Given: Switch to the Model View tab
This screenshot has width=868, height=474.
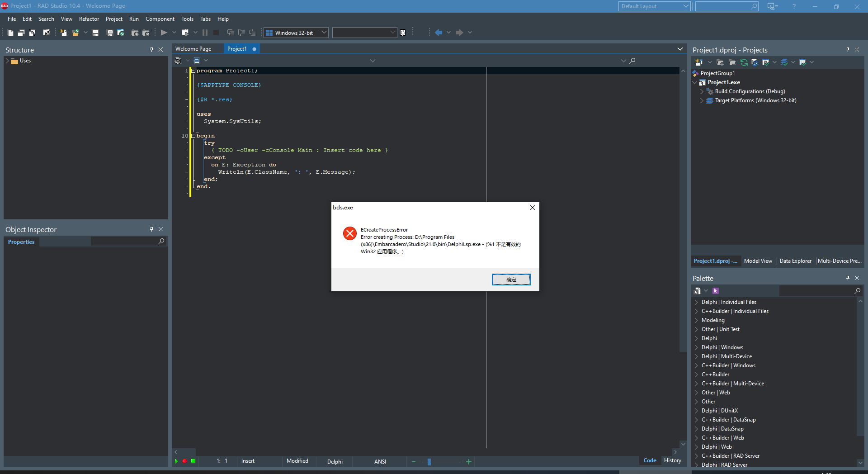Looking at the screenshot, I should (x=758, y=261).
